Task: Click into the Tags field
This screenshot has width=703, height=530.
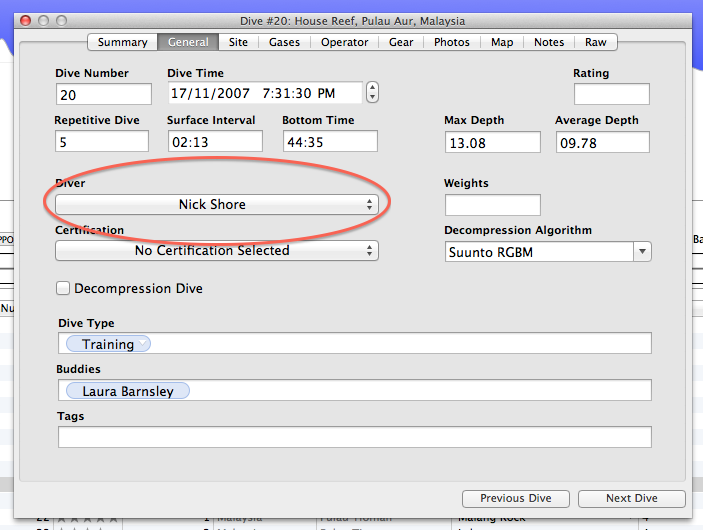Action: tap(354, 437)
